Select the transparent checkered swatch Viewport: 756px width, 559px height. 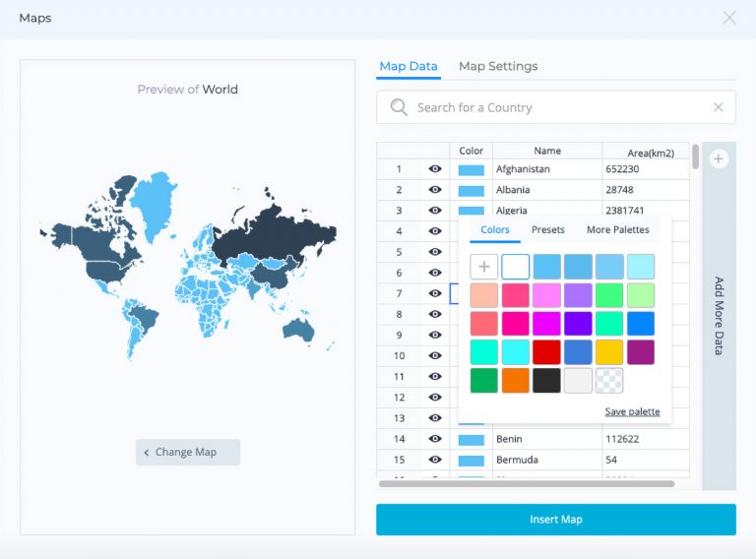click(609, 380)
